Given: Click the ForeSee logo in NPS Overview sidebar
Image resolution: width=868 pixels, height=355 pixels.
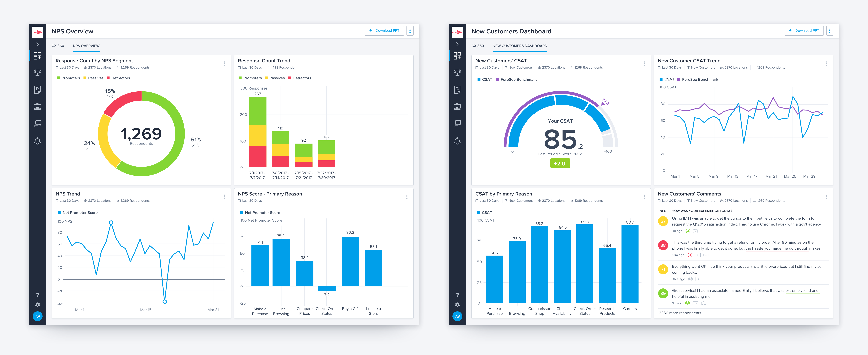Looking at the screenshot, I should (x=37, y=32).
